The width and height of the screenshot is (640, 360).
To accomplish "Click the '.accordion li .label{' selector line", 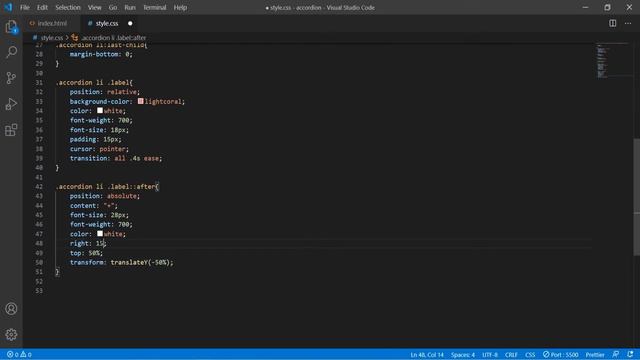I will (94, 82).
